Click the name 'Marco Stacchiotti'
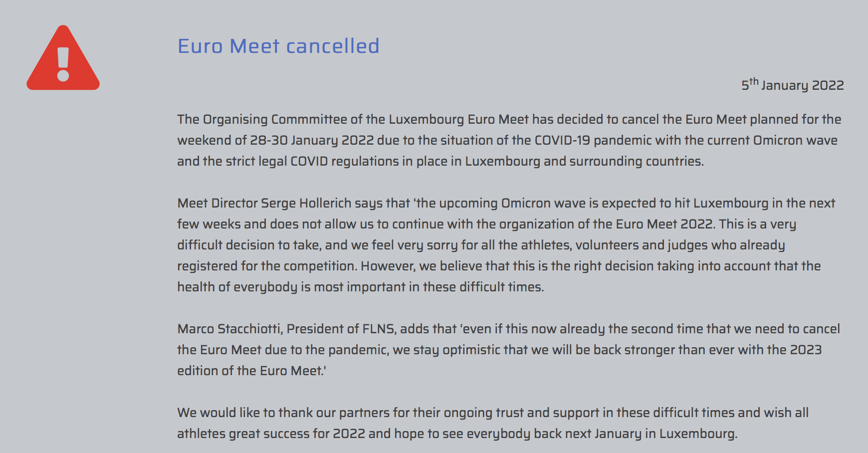Viewport: 868px width, 453px height. [230, 329]
